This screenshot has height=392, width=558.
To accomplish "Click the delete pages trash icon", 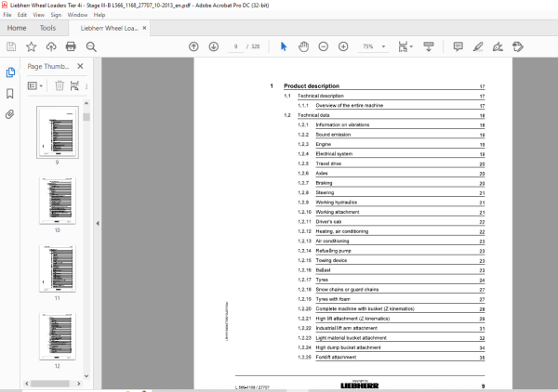I will pyautogui.click(x=60, y=85).
